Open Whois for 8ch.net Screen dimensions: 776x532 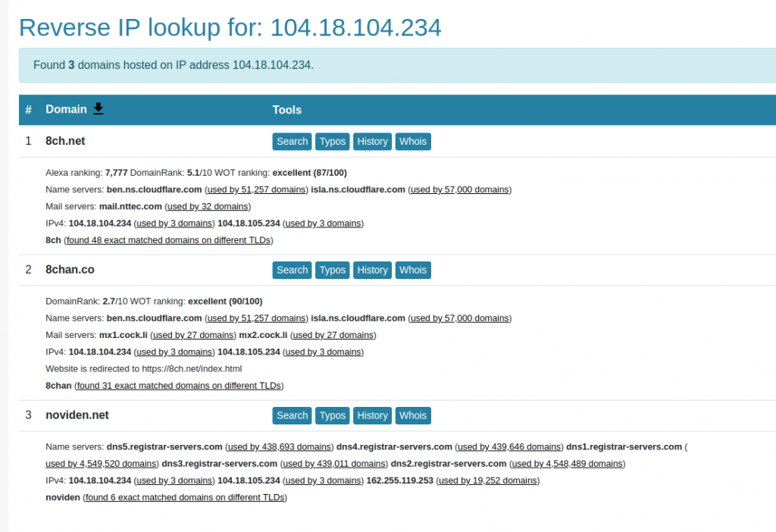[413, 142]
